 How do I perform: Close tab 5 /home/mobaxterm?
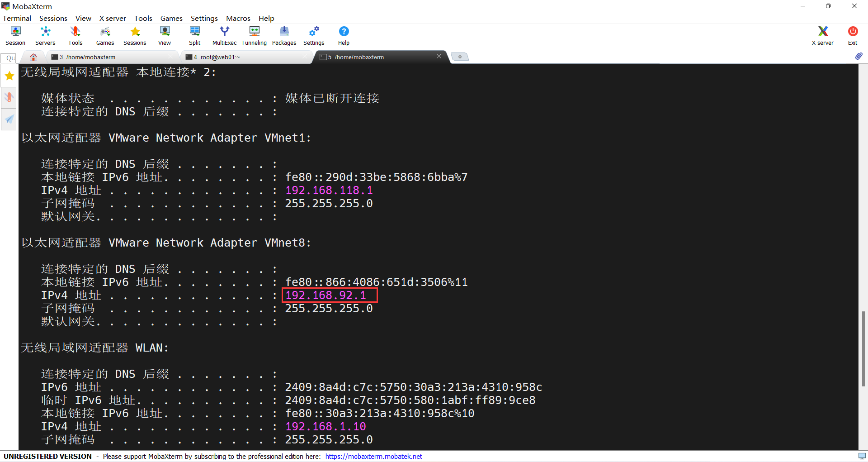[x=439, y=56]
